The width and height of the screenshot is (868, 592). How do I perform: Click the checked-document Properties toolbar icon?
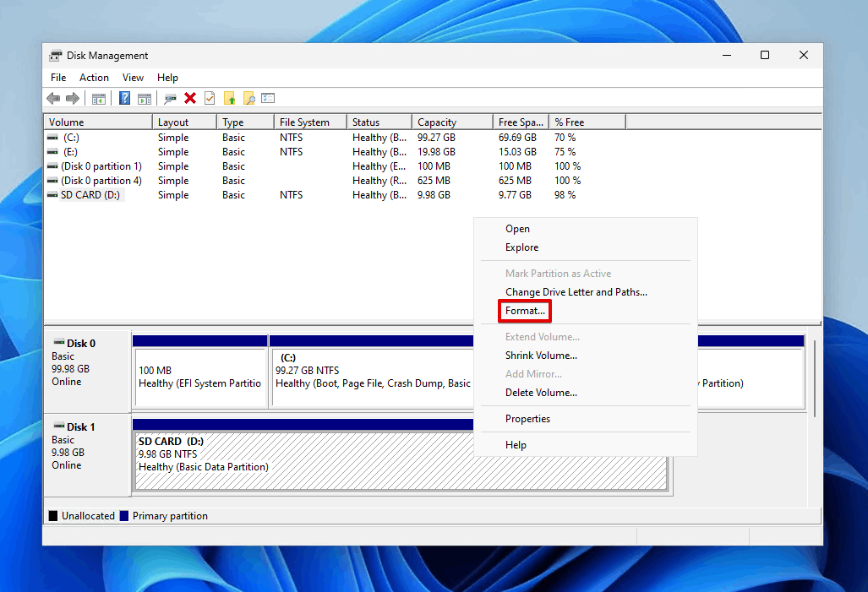tap(209, 98)
